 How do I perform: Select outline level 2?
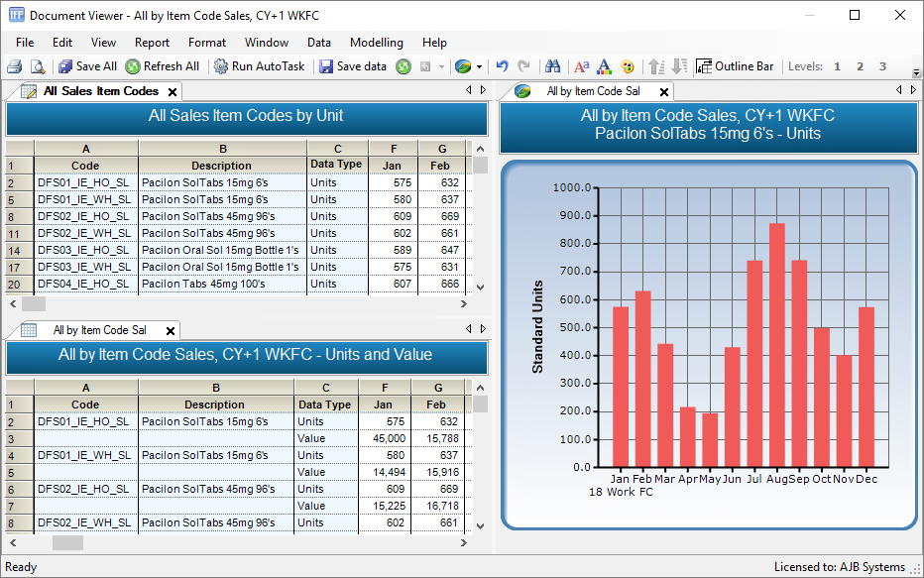[860, 66]
